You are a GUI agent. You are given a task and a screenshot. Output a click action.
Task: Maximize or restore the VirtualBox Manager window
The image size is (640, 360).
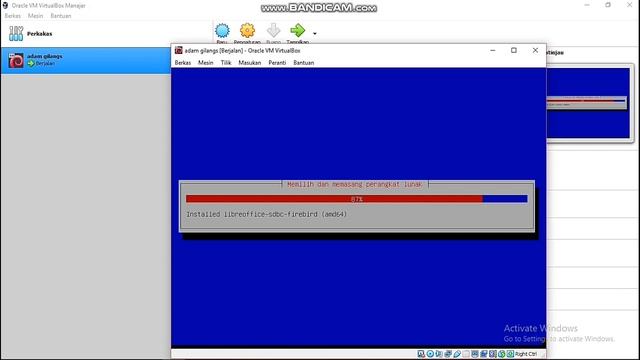[x=608, y=5]
